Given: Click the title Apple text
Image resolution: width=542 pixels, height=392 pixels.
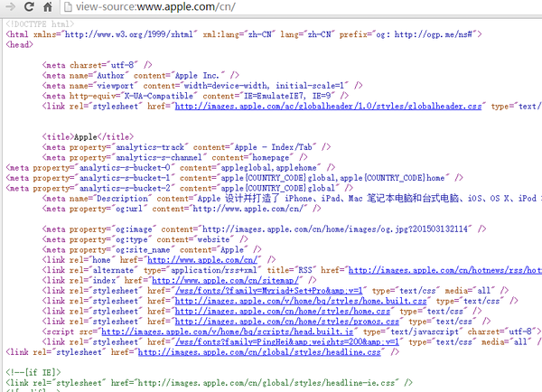Looking at the screenshot, I should 86,137.
